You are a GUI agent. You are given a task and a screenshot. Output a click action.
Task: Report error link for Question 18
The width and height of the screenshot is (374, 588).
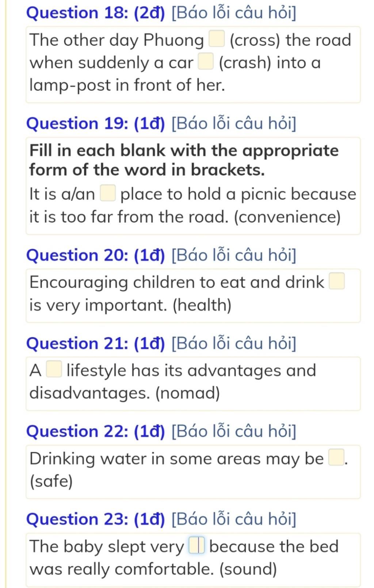point(234,13)
